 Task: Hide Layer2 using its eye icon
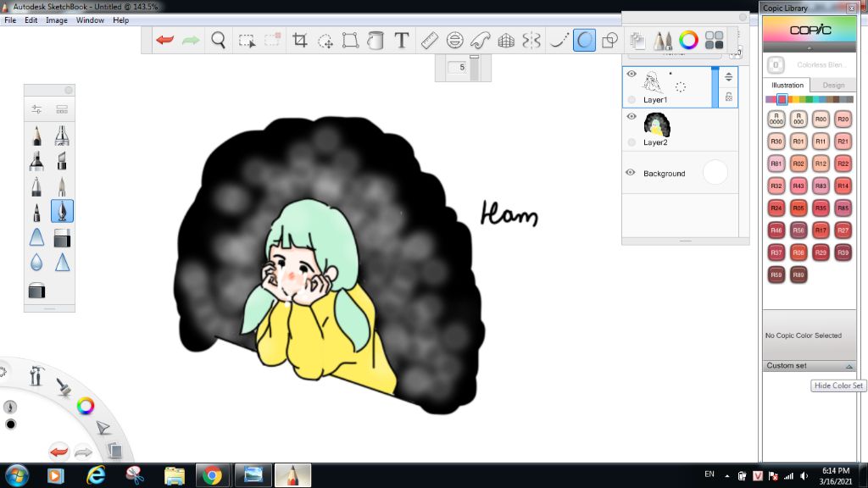(x=631, y=116)
